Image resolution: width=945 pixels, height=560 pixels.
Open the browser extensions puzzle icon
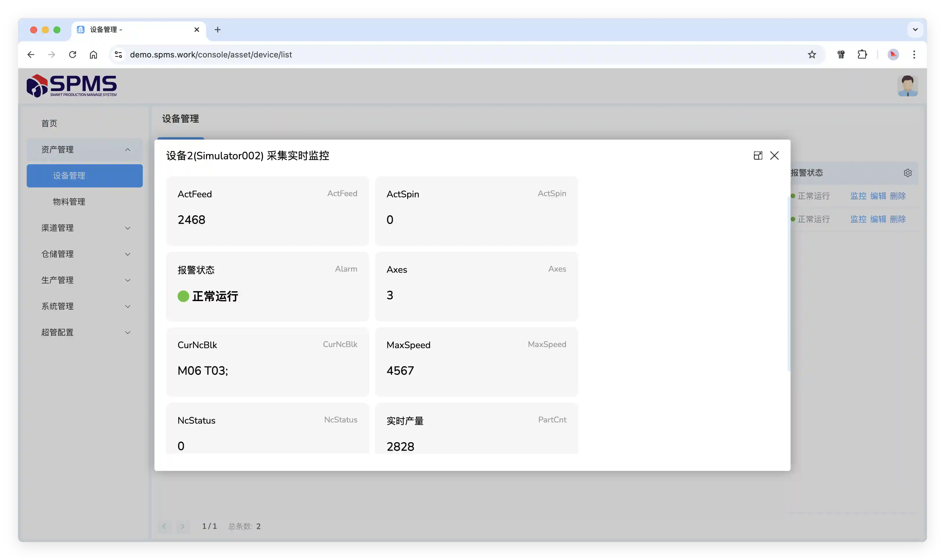[862, 55]
